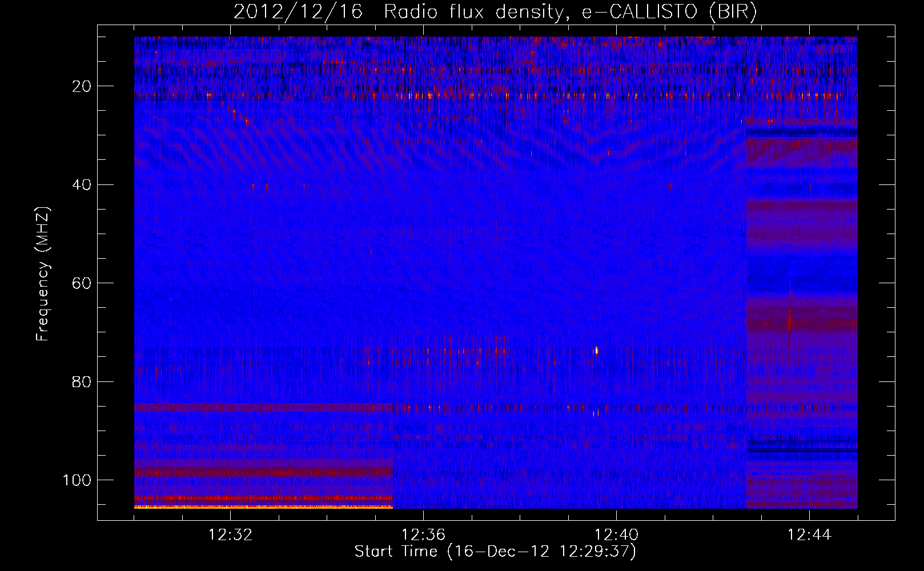The image size is (924, 571).
Task: Click the 40 MHz frequency tick label
Action: [82, 185]
